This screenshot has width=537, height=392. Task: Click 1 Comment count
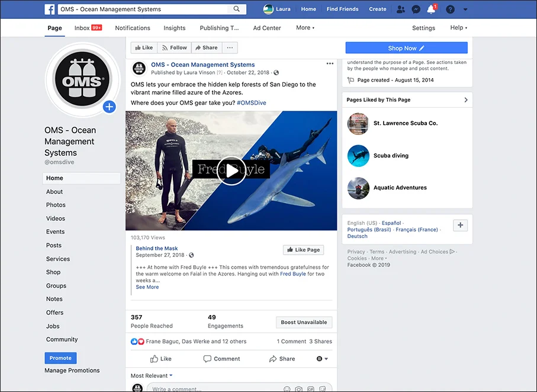tap(291, 341)
